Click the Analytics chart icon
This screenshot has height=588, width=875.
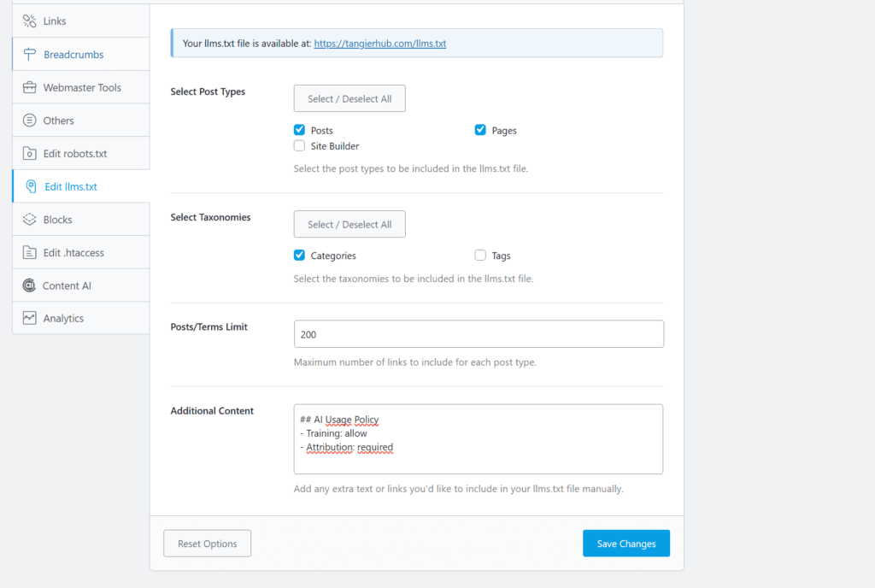[x=29, y=319]
